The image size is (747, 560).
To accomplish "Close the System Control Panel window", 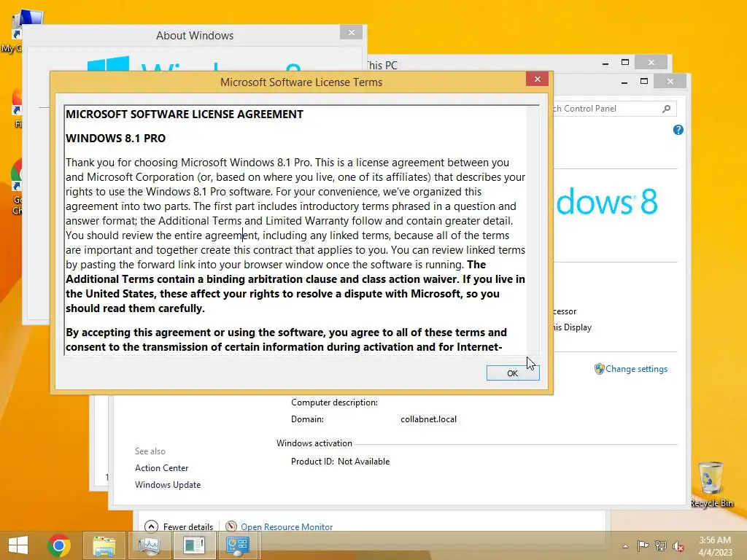I will [670, 82].
